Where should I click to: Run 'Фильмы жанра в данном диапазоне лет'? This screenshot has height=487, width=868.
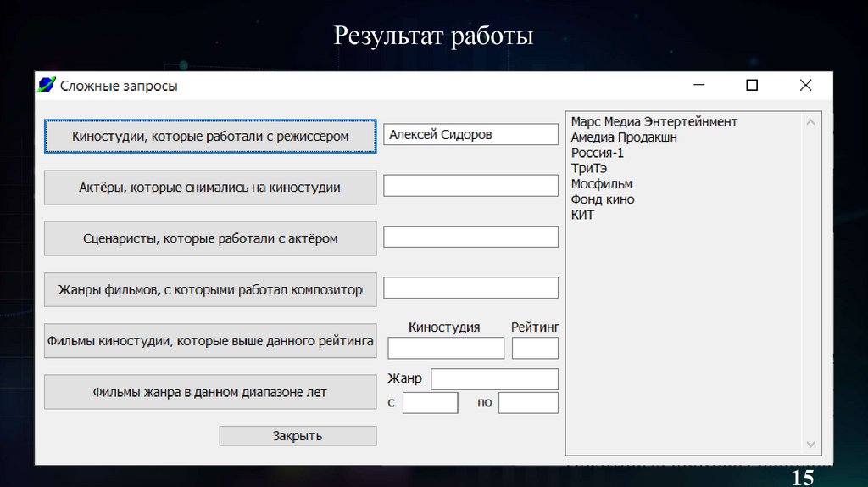coord(210,392)
